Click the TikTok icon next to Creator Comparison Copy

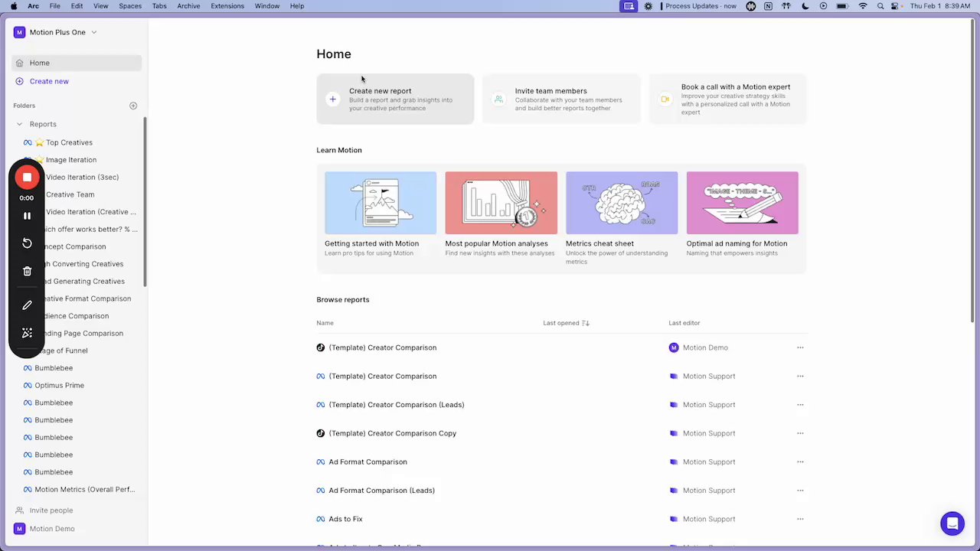coord(321,433)
